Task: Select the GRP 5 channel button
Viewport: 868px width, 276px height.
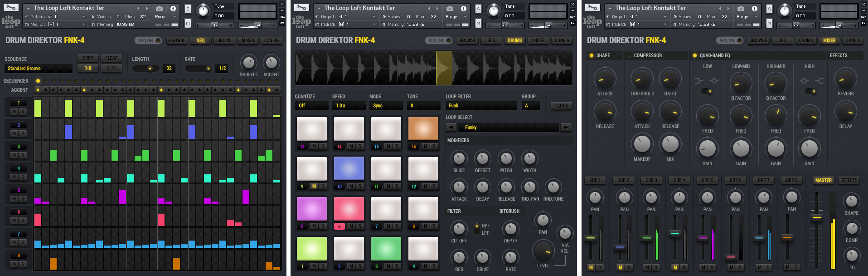Action: 708,180
